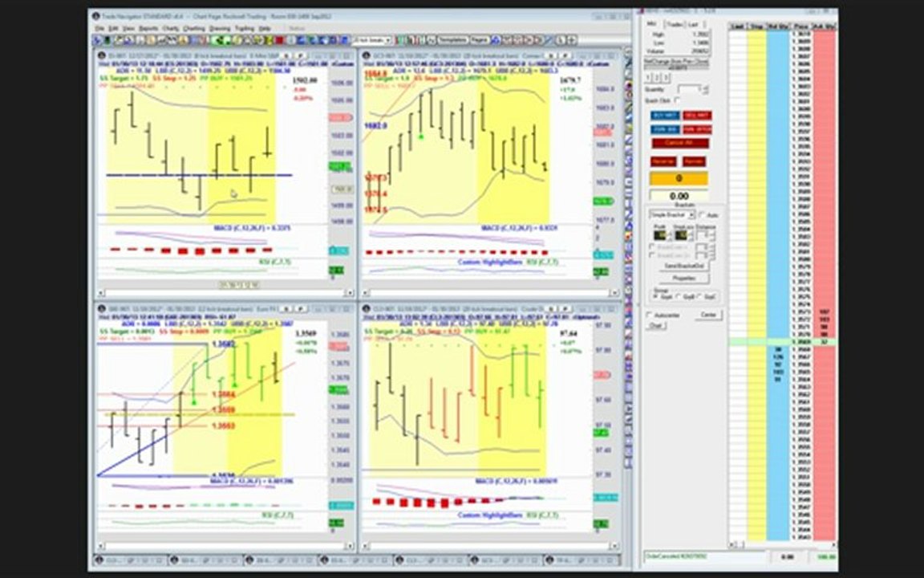
Task: Open the Trading menu
Action: pyautogui.click(x=245, y=28)
